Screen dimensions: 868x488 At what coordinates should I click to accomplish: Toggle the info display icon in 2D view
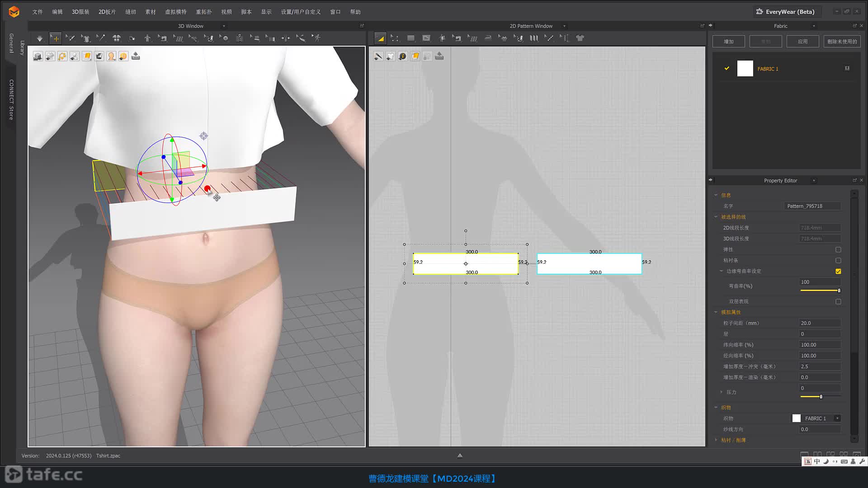[403, 56]
